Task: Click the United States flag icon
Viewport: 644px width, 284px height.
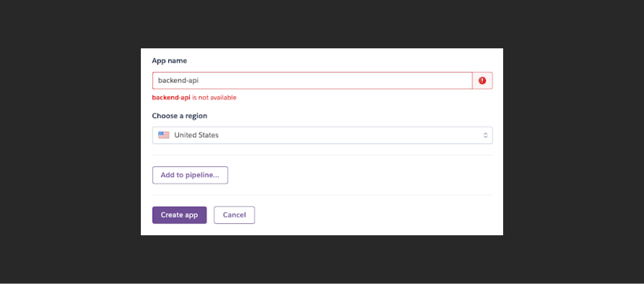Action: point(164,135)
